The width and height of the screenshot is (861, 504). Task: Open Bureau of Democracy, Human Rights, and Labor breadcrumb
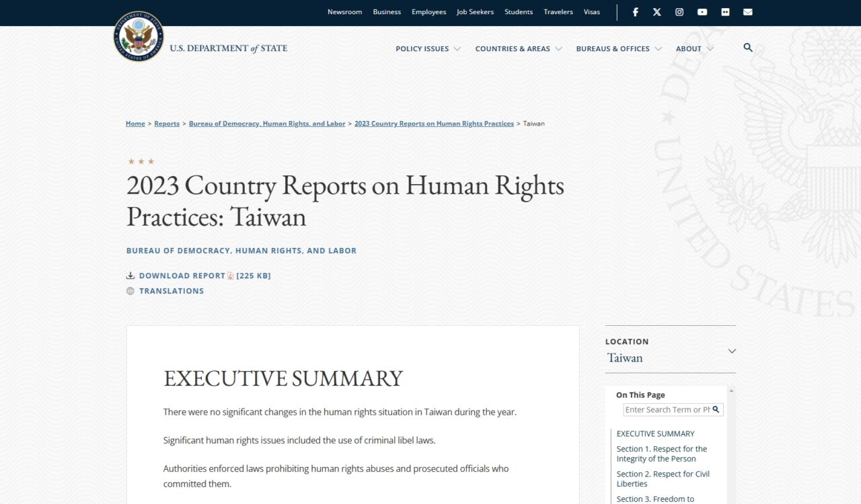coord(267,124)
